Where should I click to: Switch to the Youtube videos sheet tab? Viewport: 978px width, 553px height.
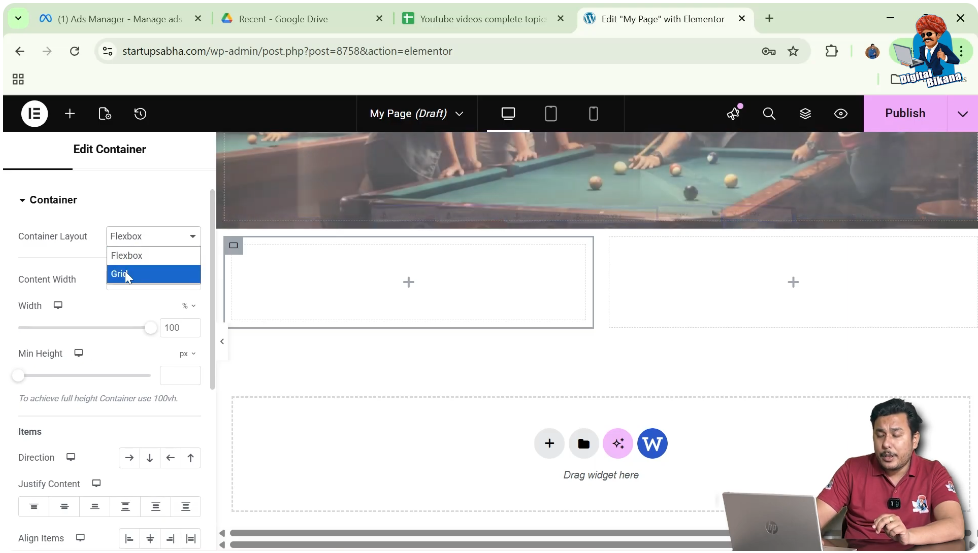(x=483, y=19)
